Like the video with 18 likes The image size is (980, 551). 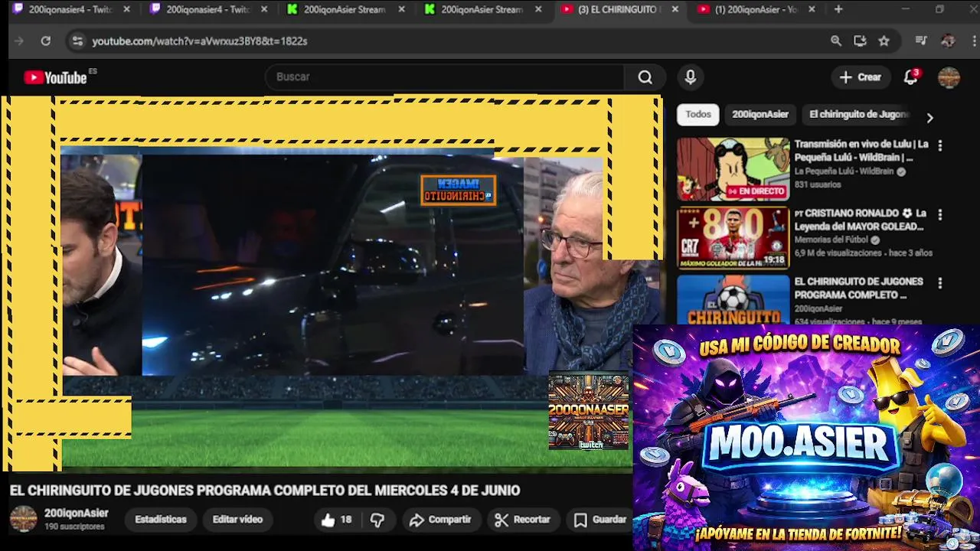tap(336, 520)
